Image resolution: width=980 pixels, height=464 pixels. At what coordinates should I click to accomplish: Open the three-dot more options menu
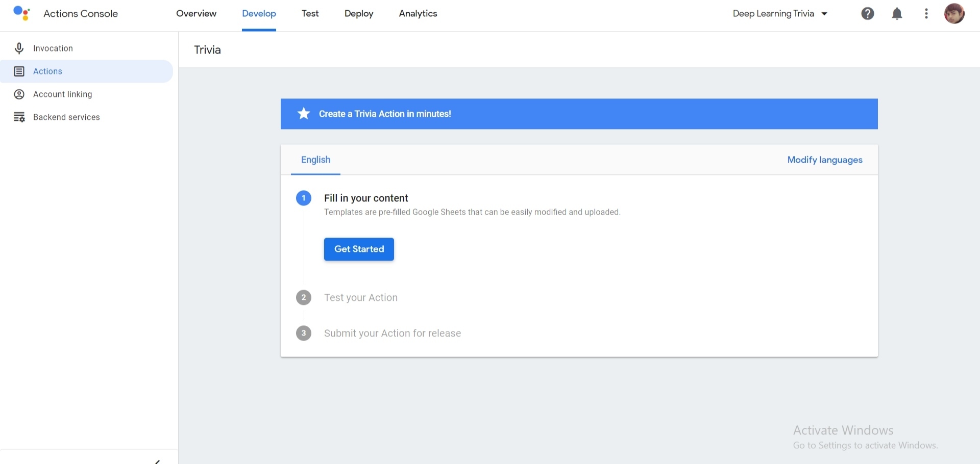pyautogui.click(x=926, y=14)
